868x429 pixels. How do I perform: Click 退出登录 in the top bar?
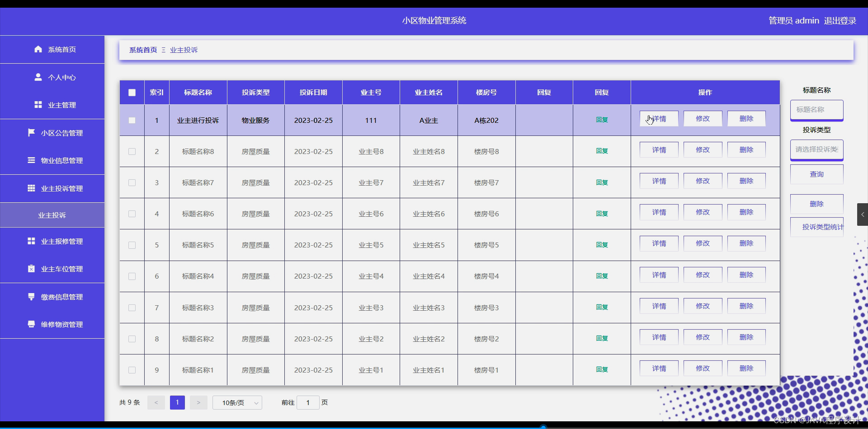[840, 21]
